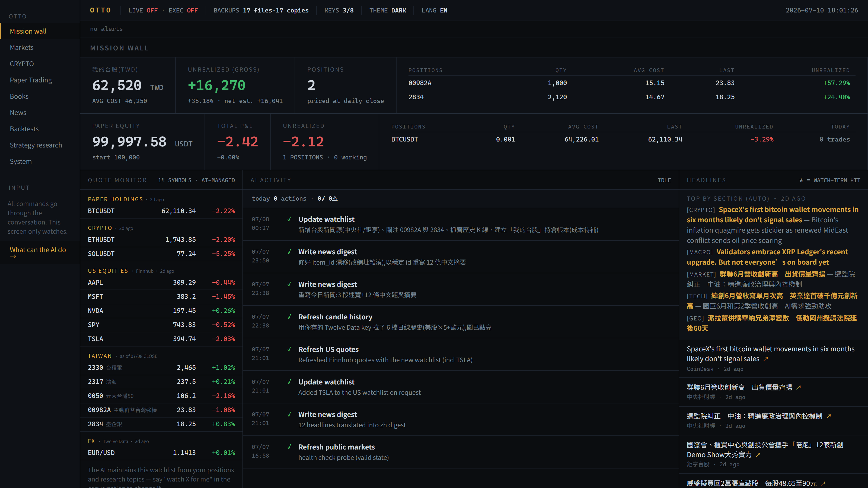Click checkmark of 07/08 Update watchlist entry
Viewport: 868px width, 488px height.
coord(289,219)
